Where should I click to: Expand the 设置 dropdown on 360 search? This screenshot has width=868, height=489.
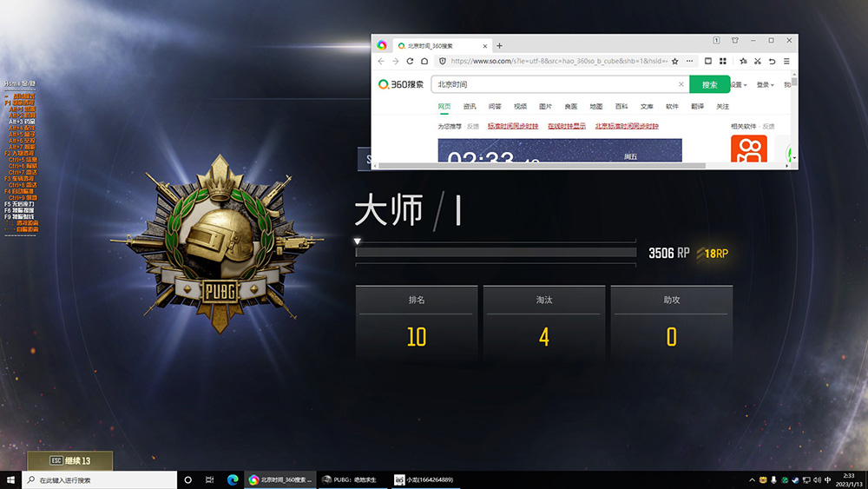tap(738, 85)
